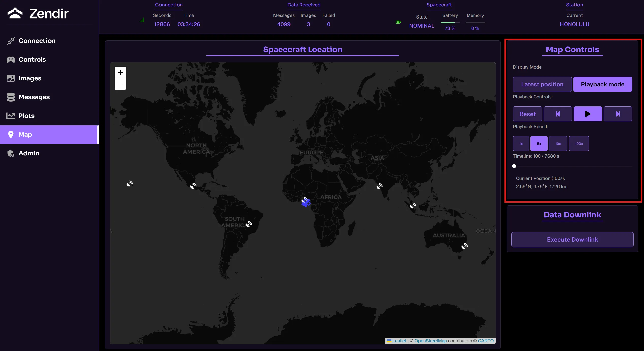This screenshot has width=644, height=351.
Task: Click the ground station icon in Australia
Action: pyautogui.click(x=464, y=246)
